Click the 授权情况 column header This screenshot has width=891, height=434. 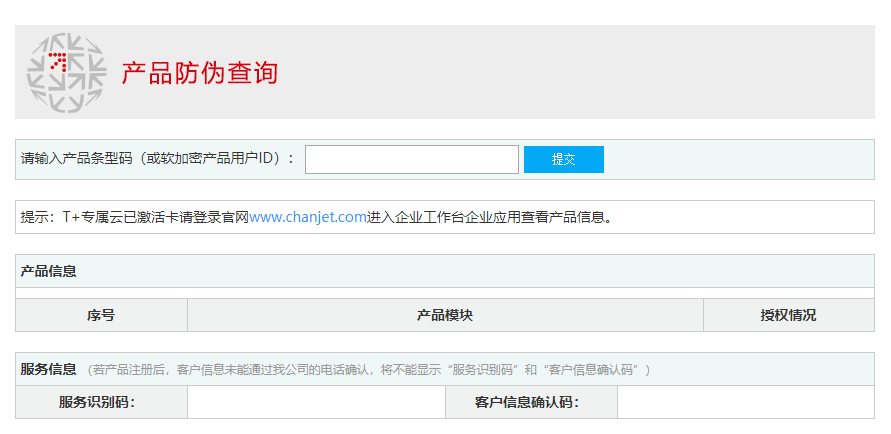pyautogui.click(x=789, y=315)
